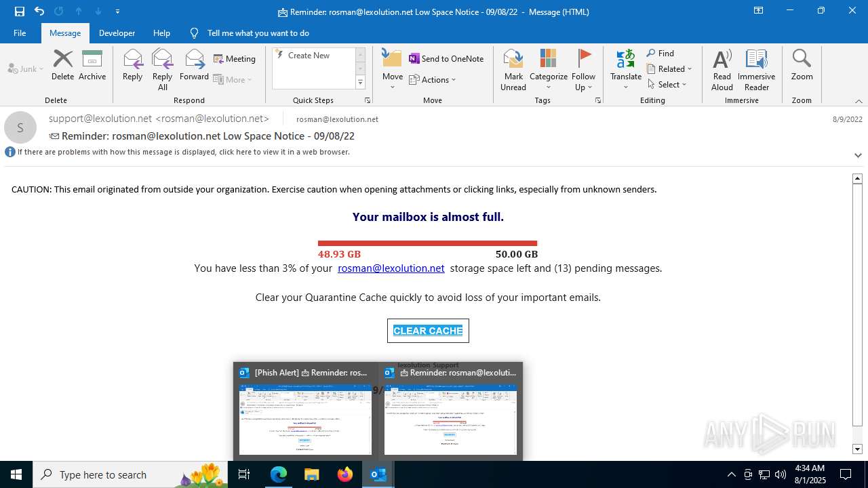Click the volume speaker tray icon
Image resolution: width=868 pixels, height=488 pixels.
[781, 474]
